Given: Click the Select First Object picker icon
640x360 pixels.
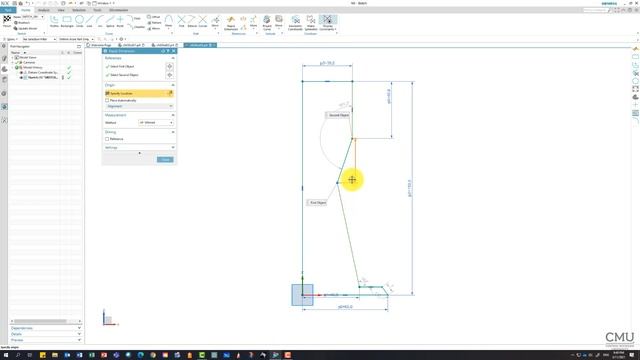Looking at the screenshot, I should [169, 66].
